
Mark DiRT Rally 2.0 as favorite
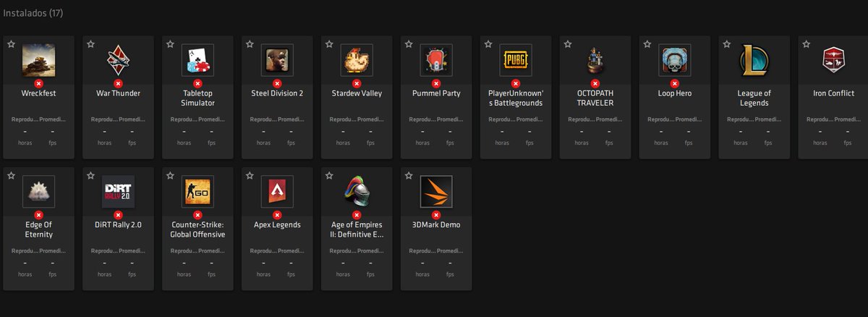[90, 176]
